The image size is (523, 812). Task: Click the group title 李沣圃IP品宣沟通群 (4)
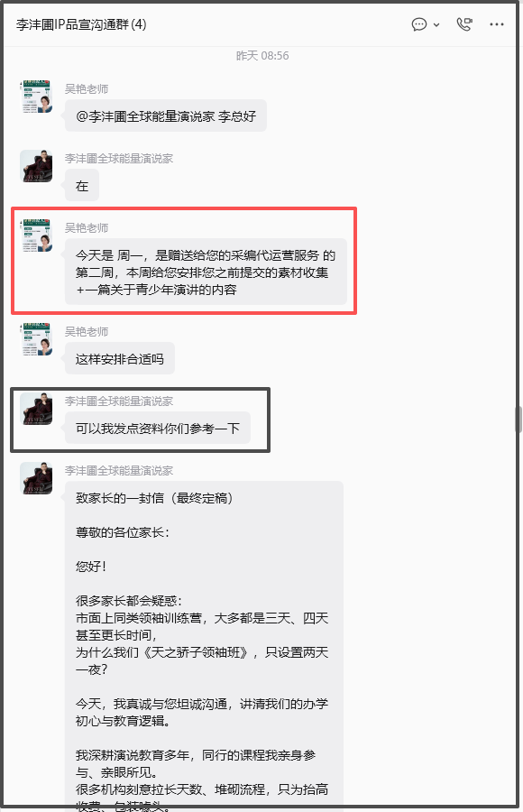81,24
